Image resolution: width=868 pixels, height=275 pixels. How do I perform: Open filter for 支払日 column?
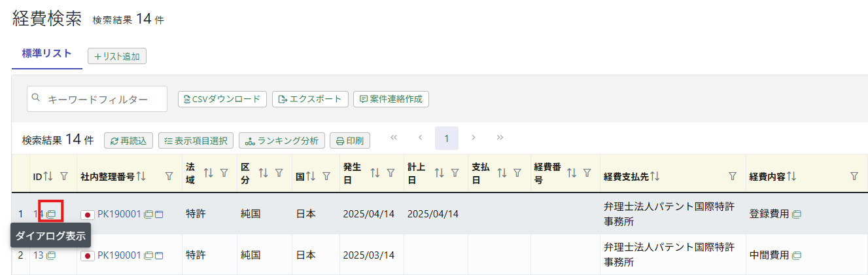517,173
